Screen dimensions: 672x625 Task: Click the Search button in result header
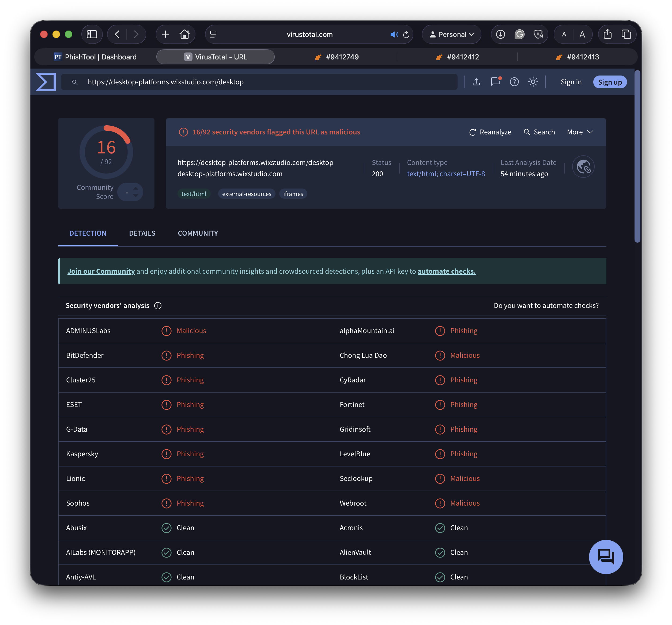point(539,132)
